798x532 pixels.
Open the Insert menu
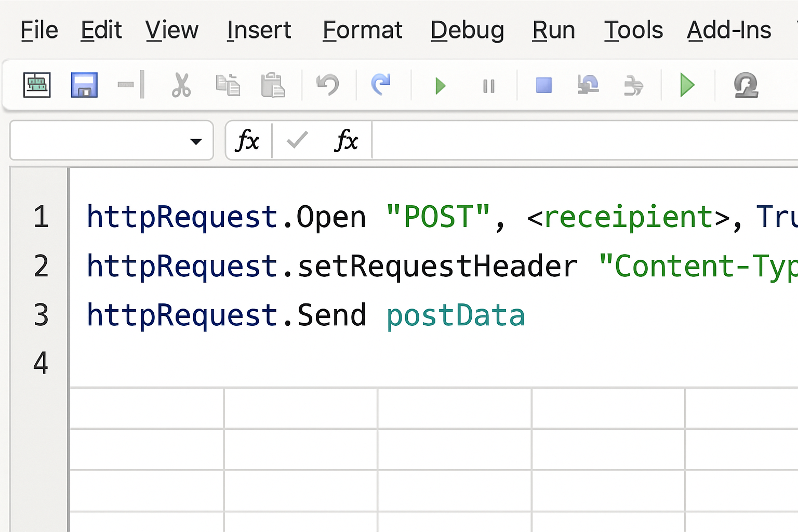tap(259, 30)
